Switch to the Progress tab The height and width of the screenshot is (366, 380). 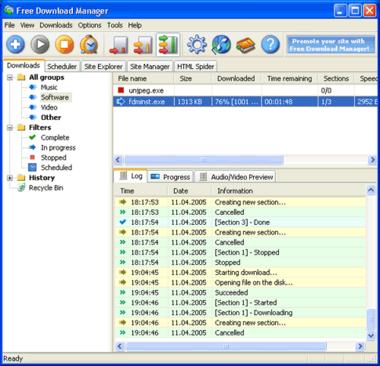pyautogui.click(x=170, y=177)
